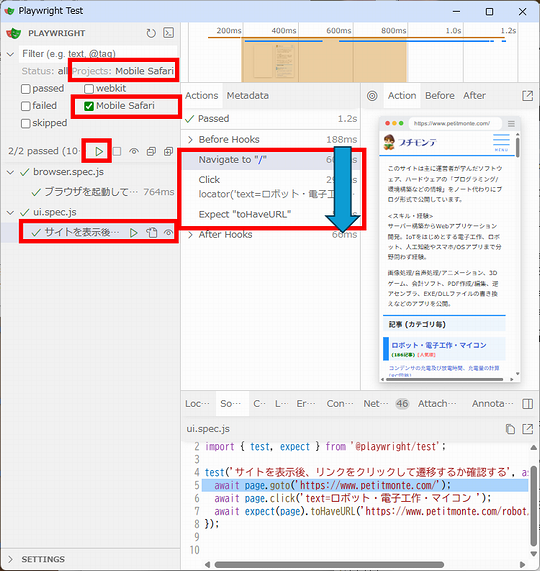Collapse the ui.spec.js file node

pyautogui.click(x=11, y=212)
